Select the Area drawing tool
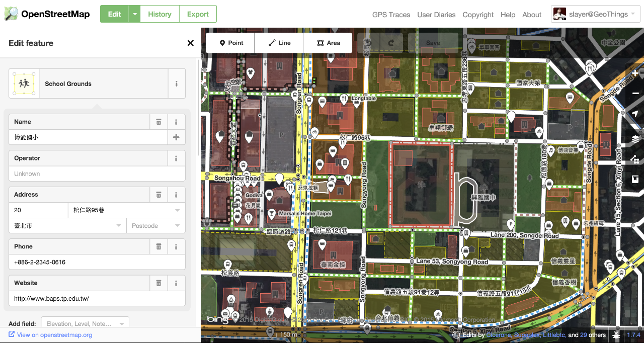644x343 pixels. [329, 43]
